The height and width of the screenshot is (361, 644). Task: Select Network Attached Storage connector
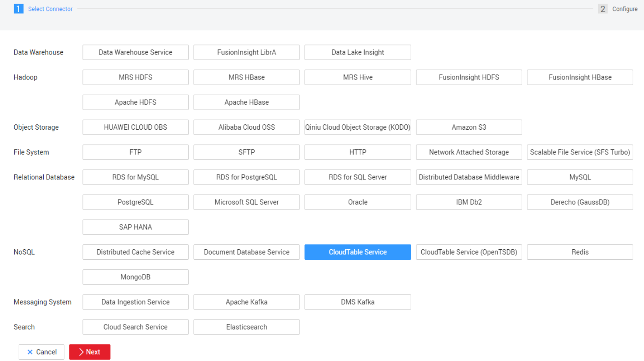click(469, 152)
